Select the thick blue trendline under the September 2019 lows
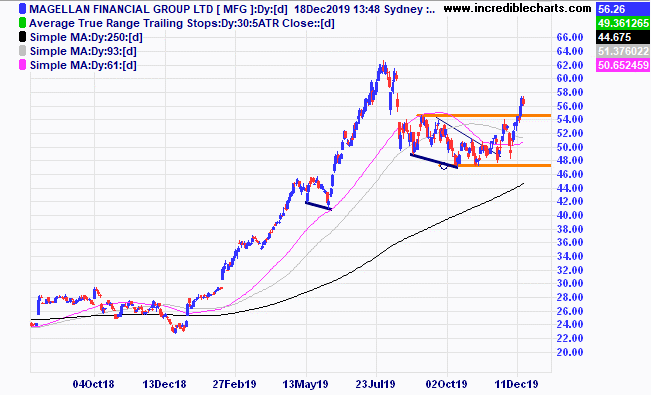The height and width of the screenshot is (395, 651). click(434, 161)
